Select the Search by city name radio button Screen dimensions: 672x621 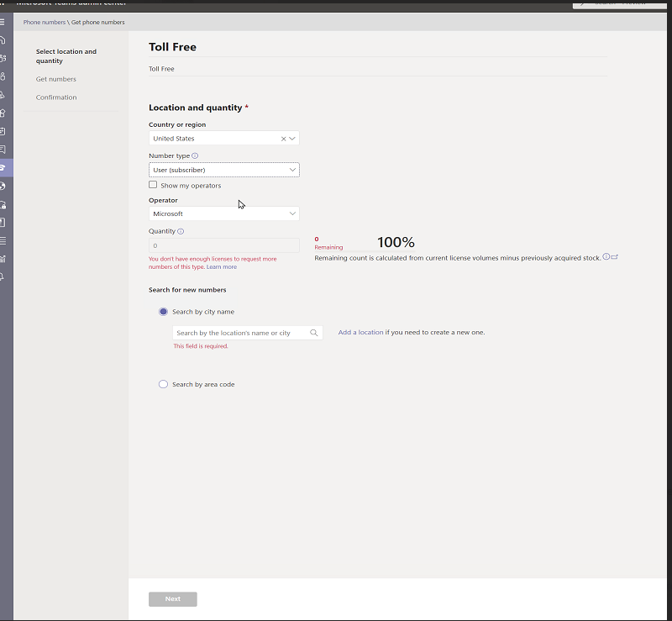[x=163, y=312]
